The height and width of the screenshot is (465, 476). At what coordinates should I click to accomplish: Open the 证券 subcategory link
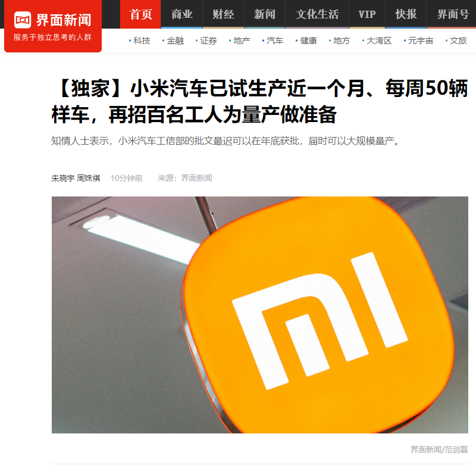(209, 40)
